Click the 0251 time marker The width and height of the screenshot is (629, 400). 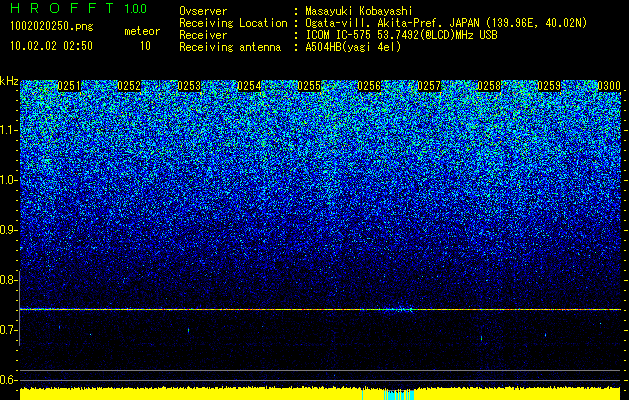click(x=69, y=86)
